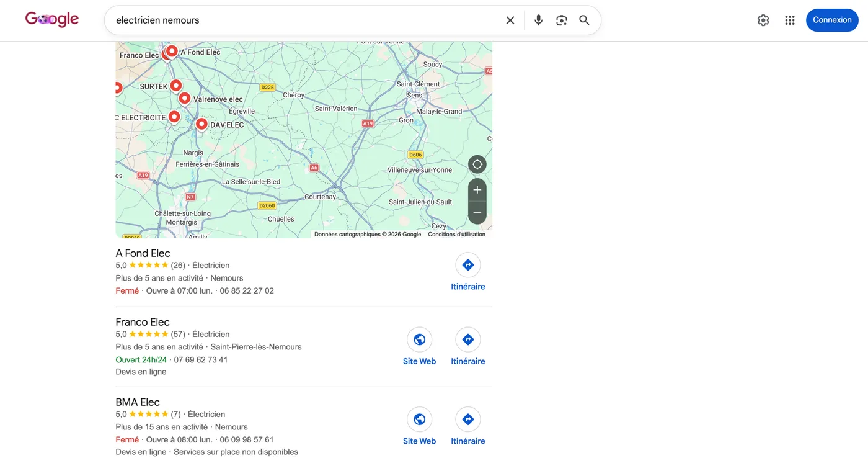Viewport: 868px width, 476px height.
Task: Select the A Fond Elec map pin
Action: click(172, 51)
